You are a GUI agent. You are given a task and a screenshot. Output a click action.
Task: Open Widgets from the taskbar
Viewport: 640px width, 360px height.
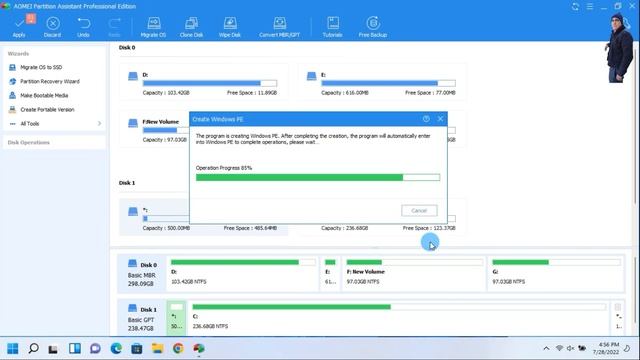pos(75,349)
